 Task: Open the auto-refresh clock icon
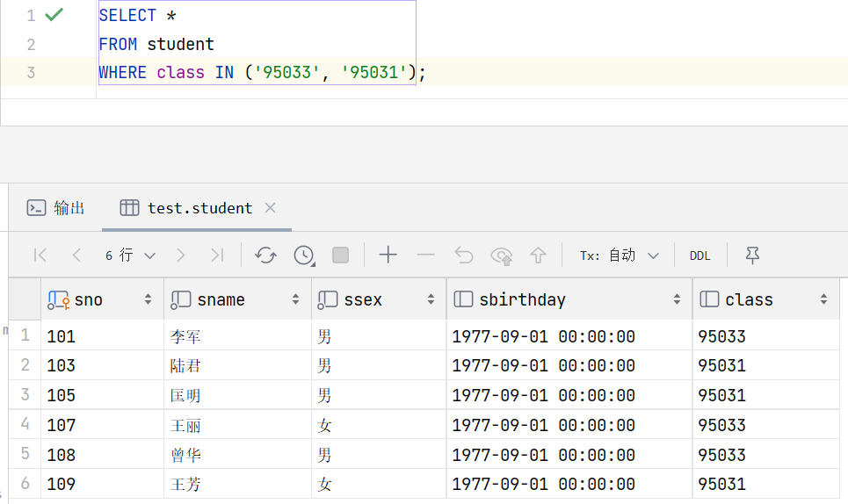point(304,255)
